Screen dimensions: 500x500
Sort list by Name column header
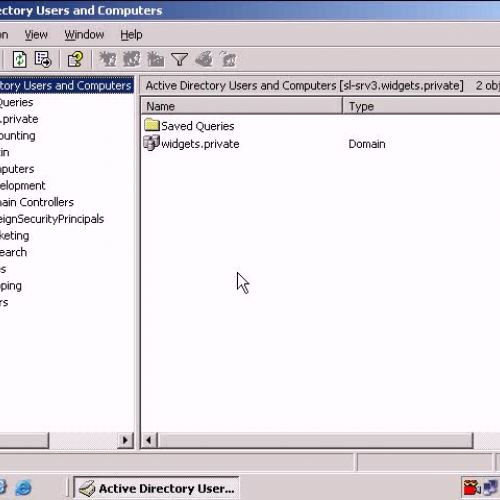click(242, 106)
